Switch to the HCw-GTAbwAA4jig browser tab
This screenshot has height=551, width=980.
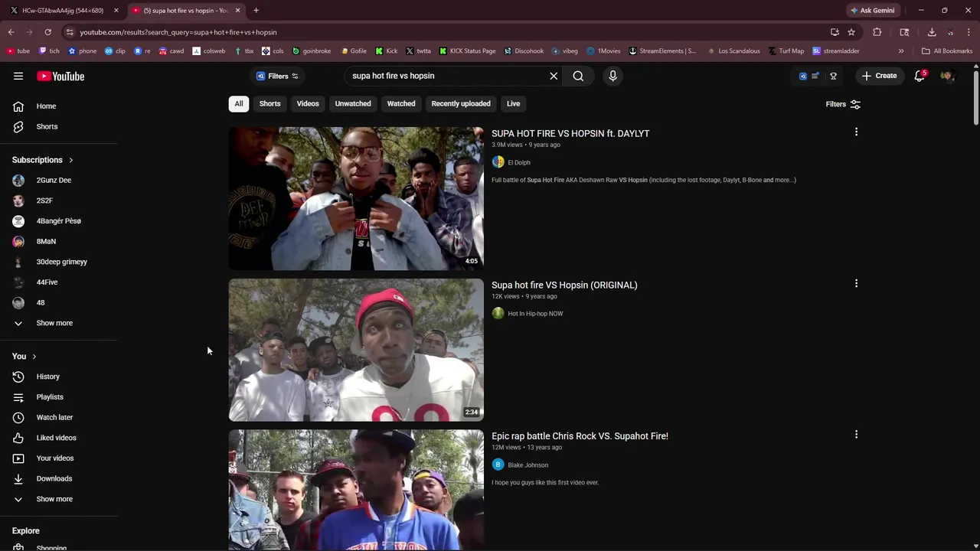click(x=63, y=11)
